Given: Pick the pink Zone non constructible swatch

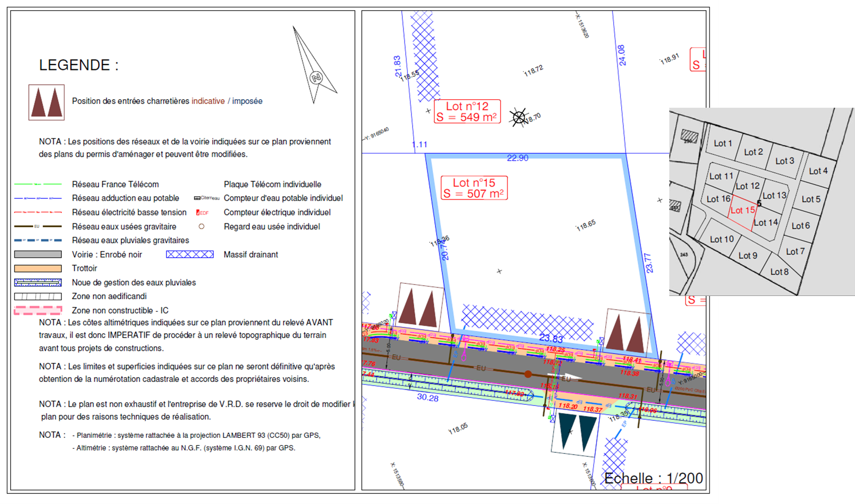Looking at the screenshot, I should coord(38,310).
